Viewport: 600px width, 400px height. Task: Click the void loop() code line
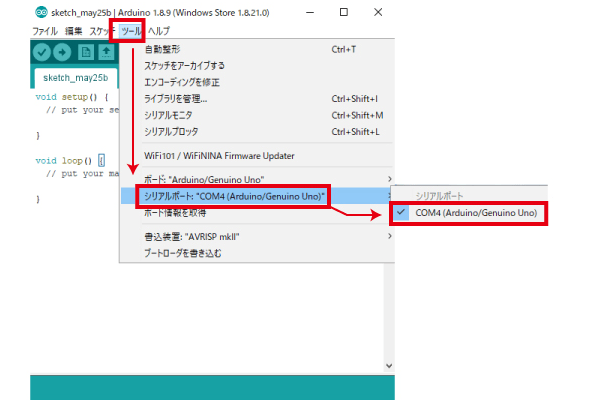[70, 161]
